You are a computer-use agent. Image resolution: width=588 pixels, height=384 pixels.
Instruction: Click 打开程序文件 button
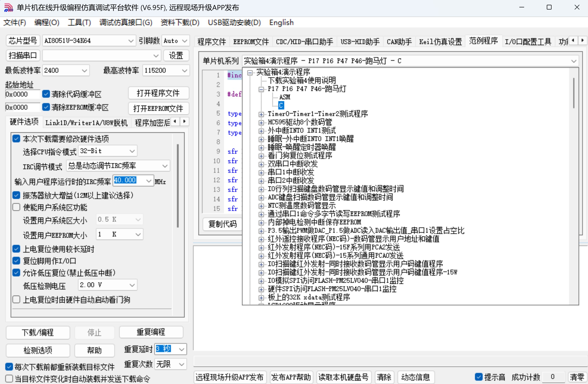coord(158,93)
